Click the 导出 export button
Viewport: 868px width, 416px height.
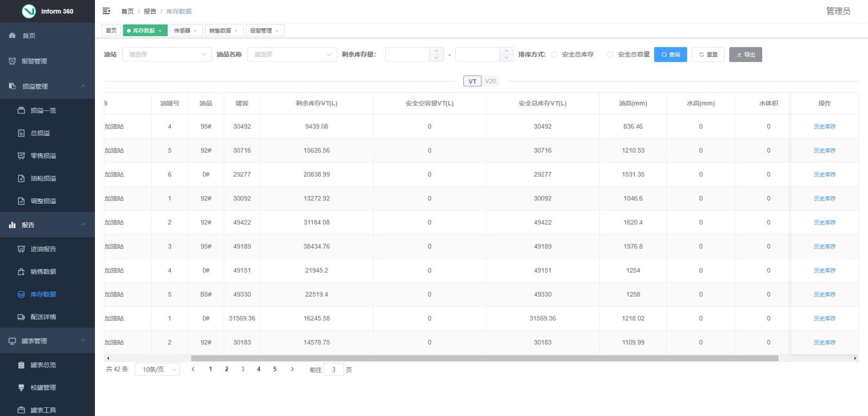point(745,54)
